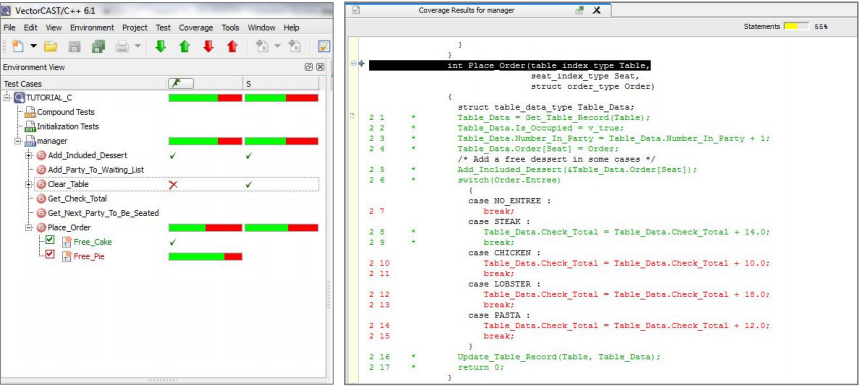Select Add_Party_To_Waiting_List subprogram
The image size is (860, 387).
(96, 170)
